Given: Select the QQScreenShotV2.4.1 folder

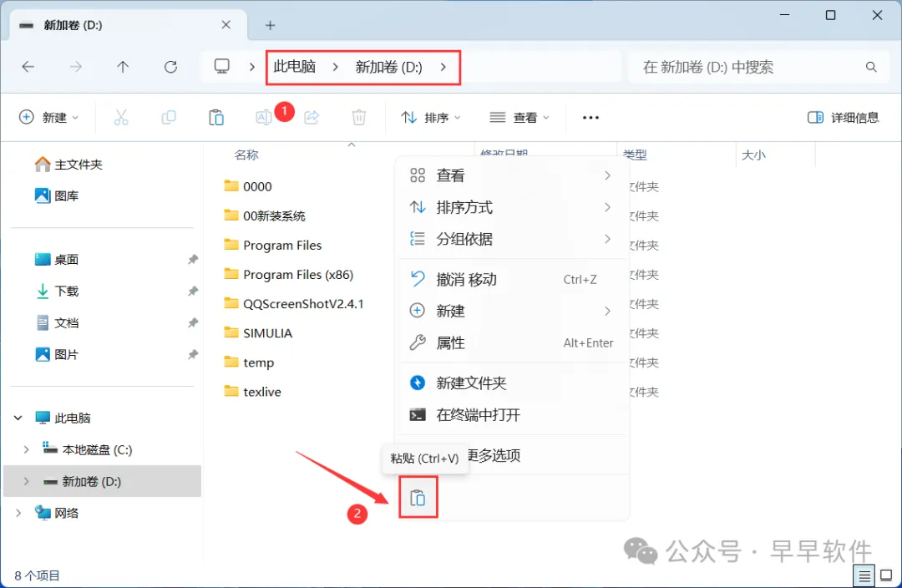Looking at the screenshot, I should coord(294,304).
